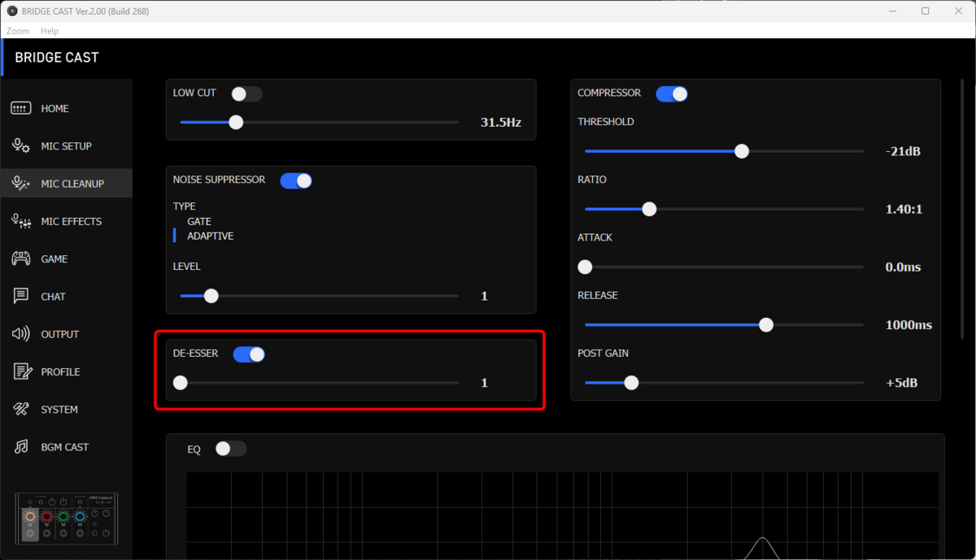Click the +5dB post gain value
976x560 pixels.
(902, 383)
